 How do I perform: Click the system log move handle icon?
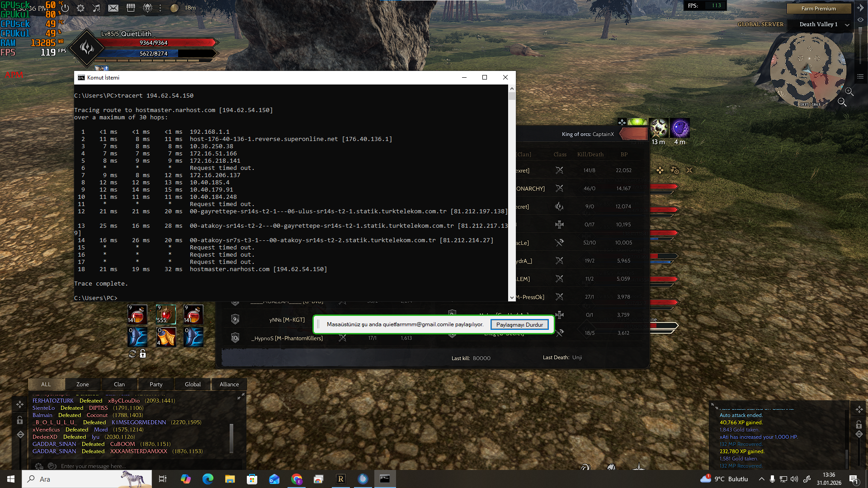point(859,409)
